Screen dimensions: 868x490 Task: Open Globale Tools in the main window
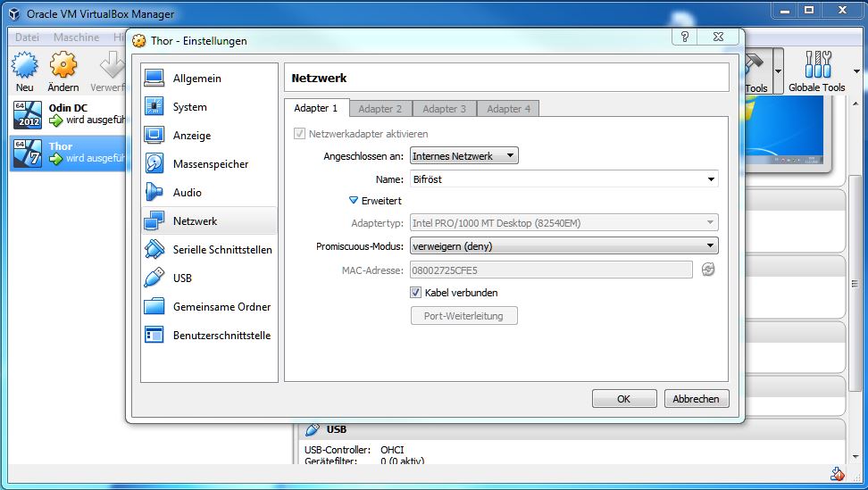[x=817, y=72]
